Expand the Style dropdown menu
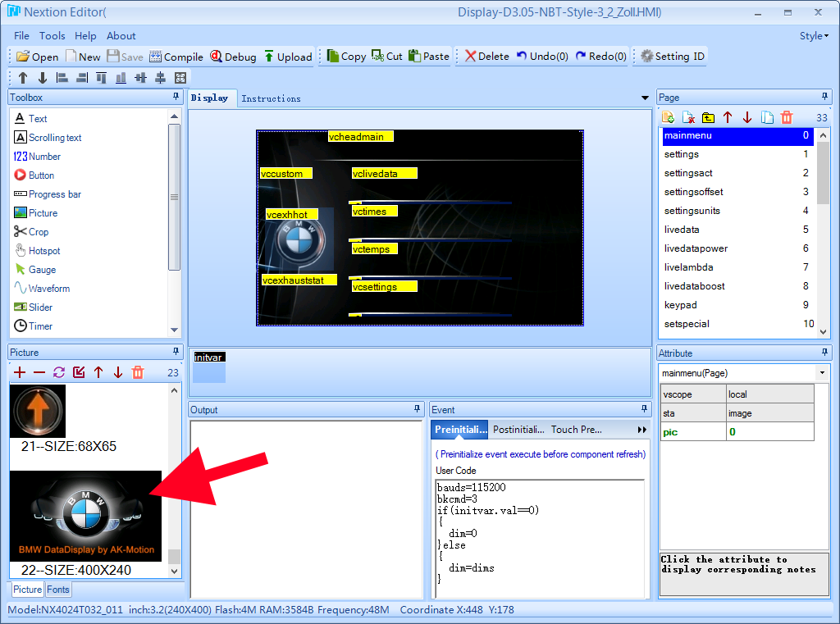This screenshot has height=624, width=840. (814, 36)
